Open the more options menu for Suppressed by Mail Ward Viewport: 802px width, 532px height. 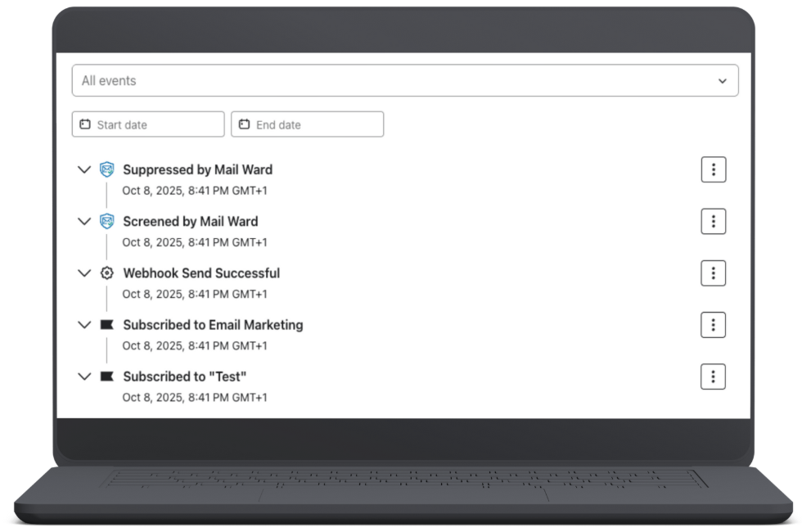tap(713, 169)
